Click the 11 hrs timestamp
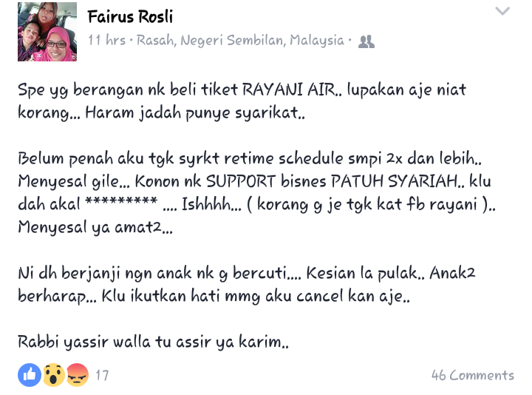This screenshot has width=532, height=395. 107,41
